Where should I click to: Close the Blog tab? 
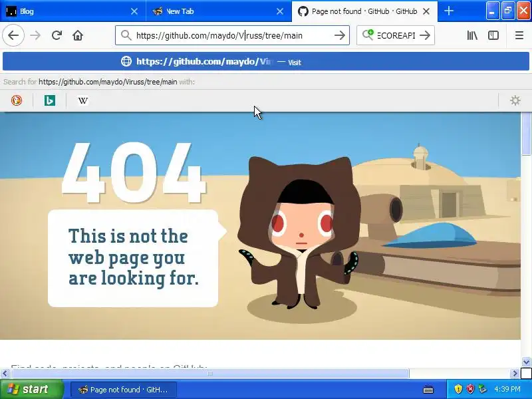134,11
